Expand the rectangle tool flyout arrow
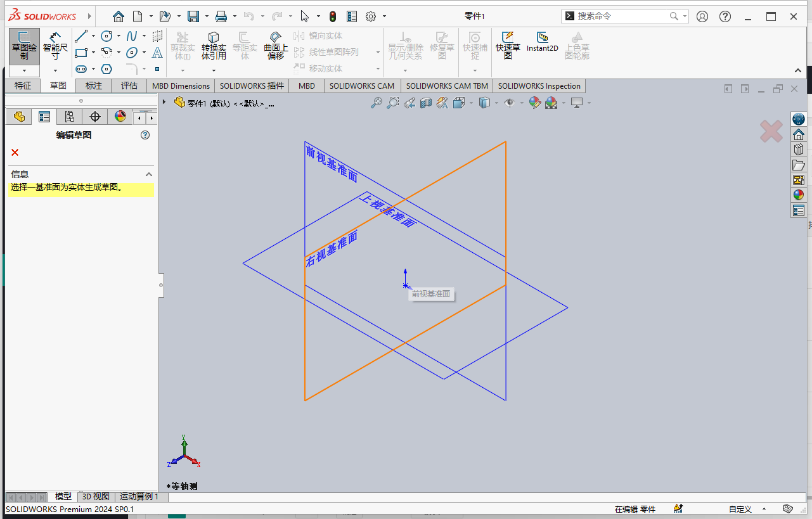The width and height of the screenshot is (812, 519). (93, 52)
